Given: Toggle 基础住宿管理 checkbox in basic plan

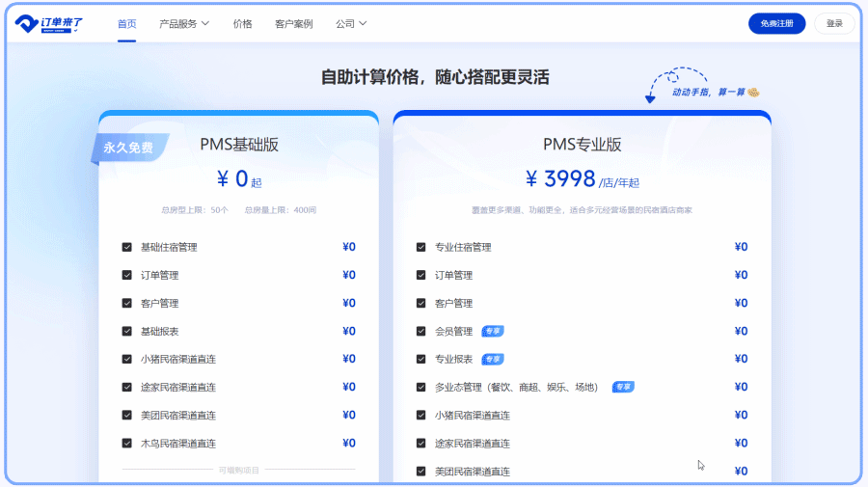Looking at the screenshot, I should coord(126,247).
